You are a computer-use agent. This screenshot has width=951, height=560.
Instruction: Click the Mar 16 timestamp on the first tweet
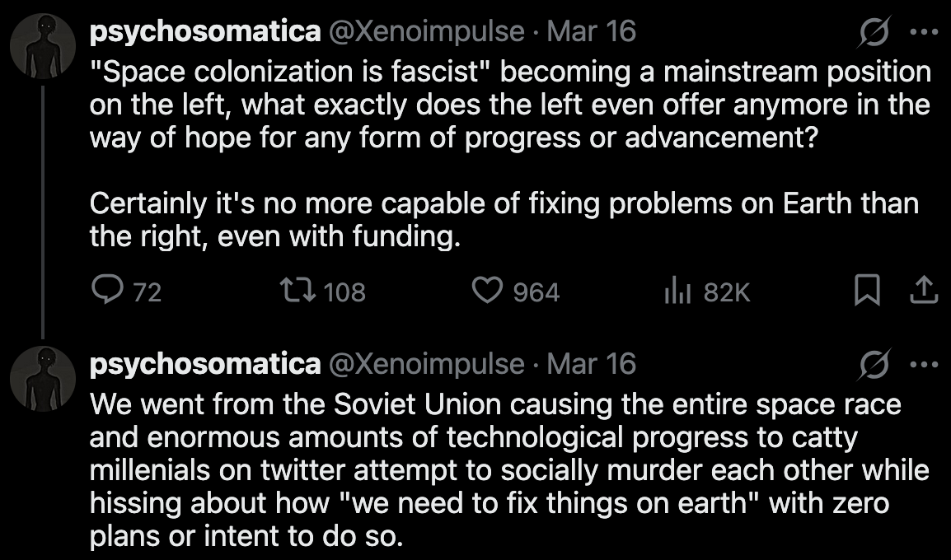coord(591,32)
